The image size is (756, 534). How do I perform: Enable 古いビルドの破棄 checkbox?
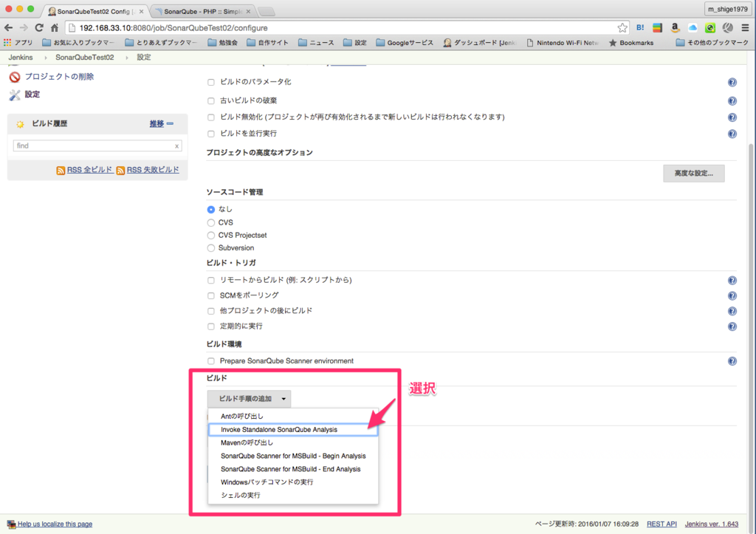click(210, 101)
